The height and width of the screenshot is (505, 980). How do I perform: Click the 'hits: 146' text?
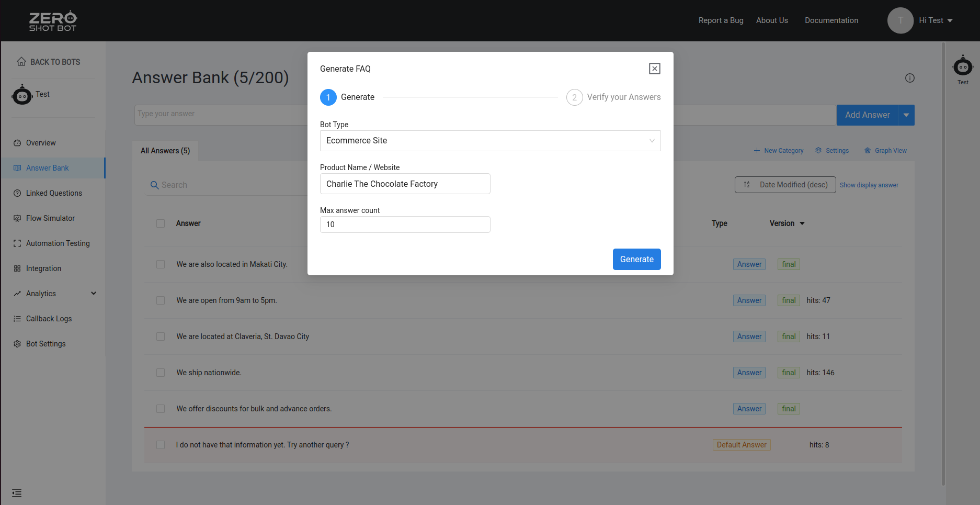tap(821, 373)
